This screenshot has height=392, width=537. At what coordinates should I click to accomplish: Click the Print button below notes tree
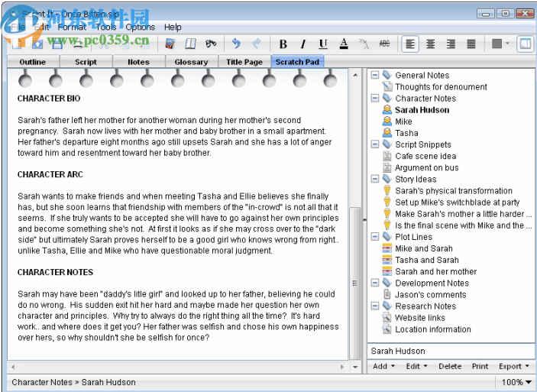480,366
